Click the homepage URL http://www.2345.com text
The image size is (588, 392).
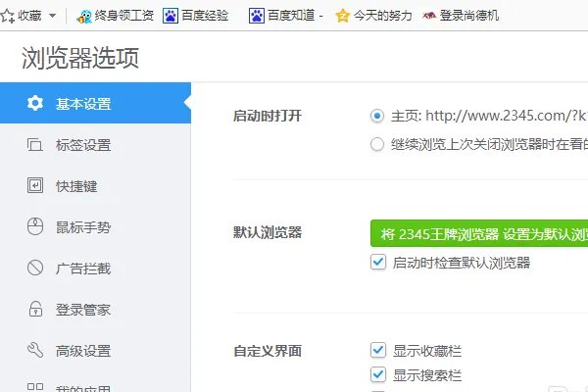click(507, 116)
